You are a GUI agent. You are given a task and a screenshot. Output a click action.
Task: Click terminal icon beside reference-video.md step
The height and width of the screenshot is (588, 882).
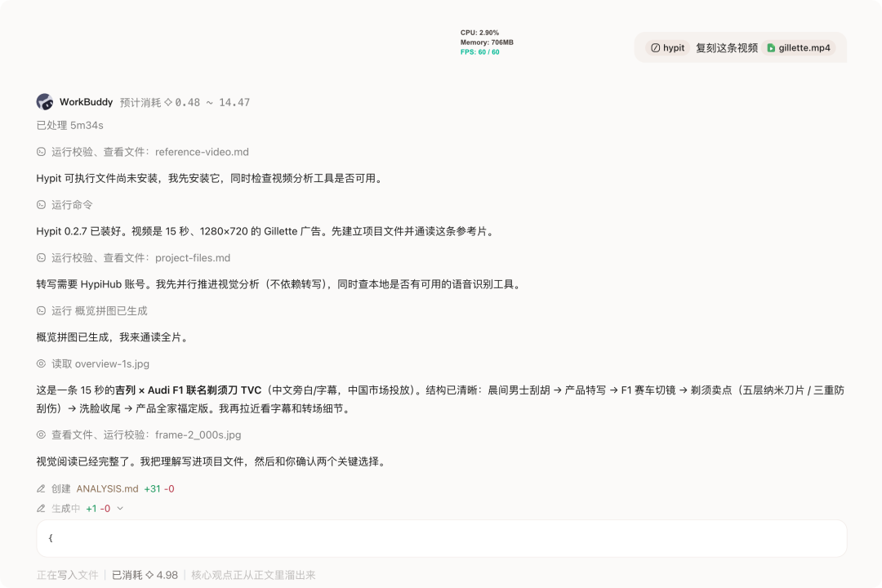coord(41,152)
